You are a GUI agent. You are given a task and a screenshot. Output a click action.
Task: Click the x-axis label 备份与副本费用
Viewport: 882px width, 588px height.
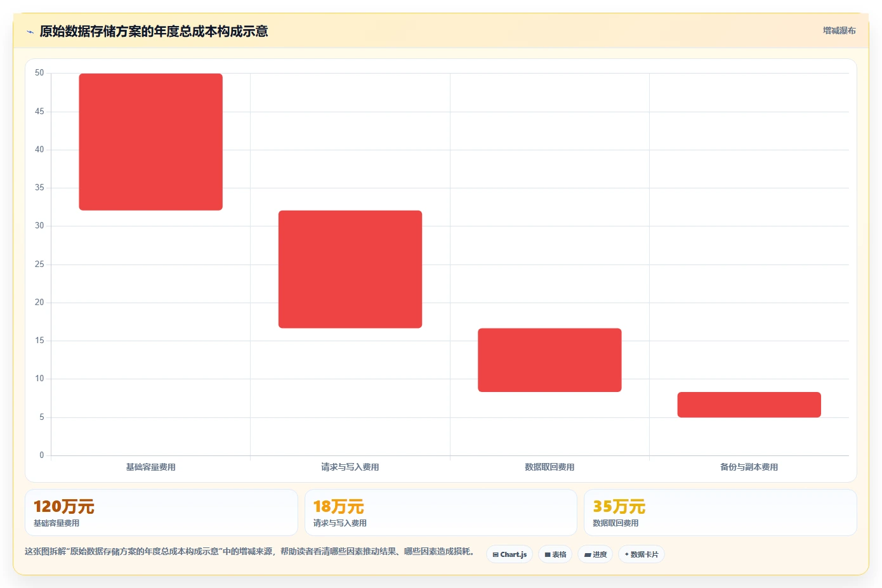click(x=749, y=467)
